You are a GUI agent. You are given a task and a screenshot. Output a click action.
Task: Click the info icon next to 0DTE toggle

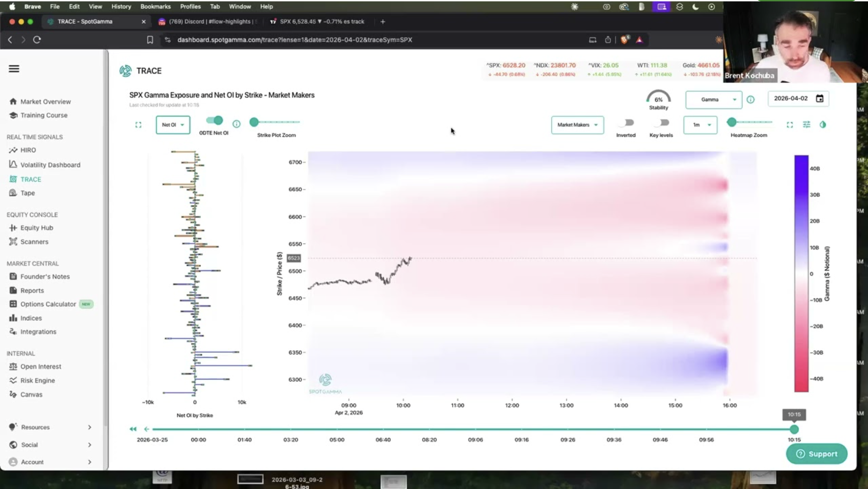236,124
